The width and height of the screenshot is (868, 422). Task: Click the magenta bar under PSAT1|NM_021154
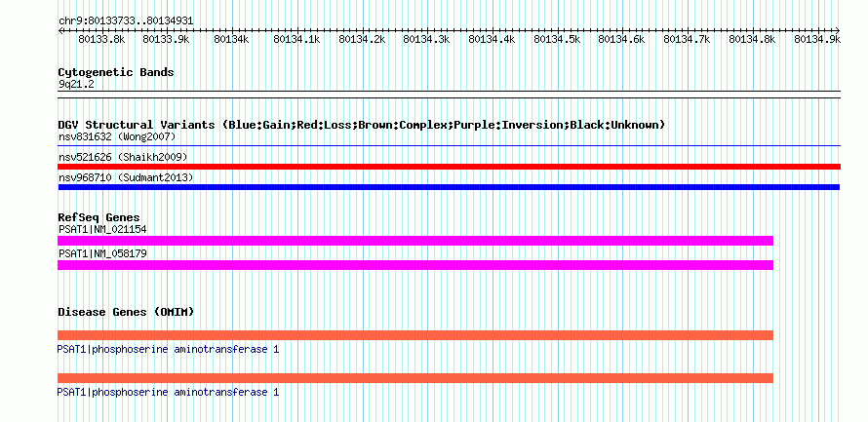click(415, 241)
